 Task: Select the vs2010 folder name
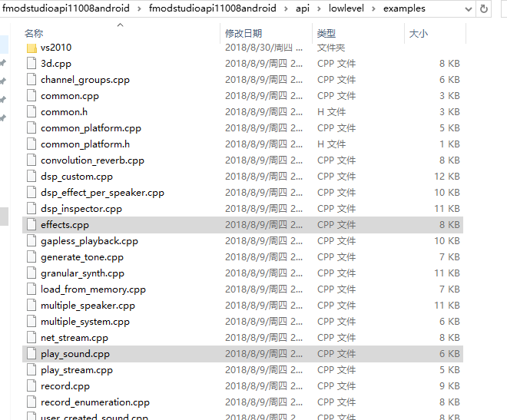tap(56, 48)
